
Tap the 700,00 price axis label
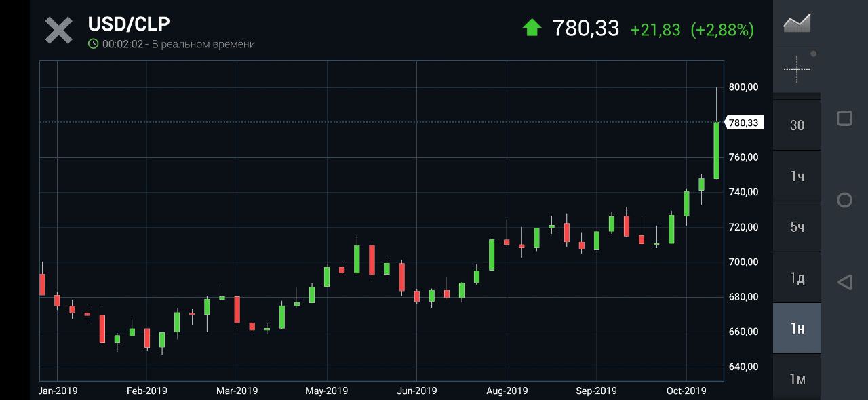coord(743,262)
